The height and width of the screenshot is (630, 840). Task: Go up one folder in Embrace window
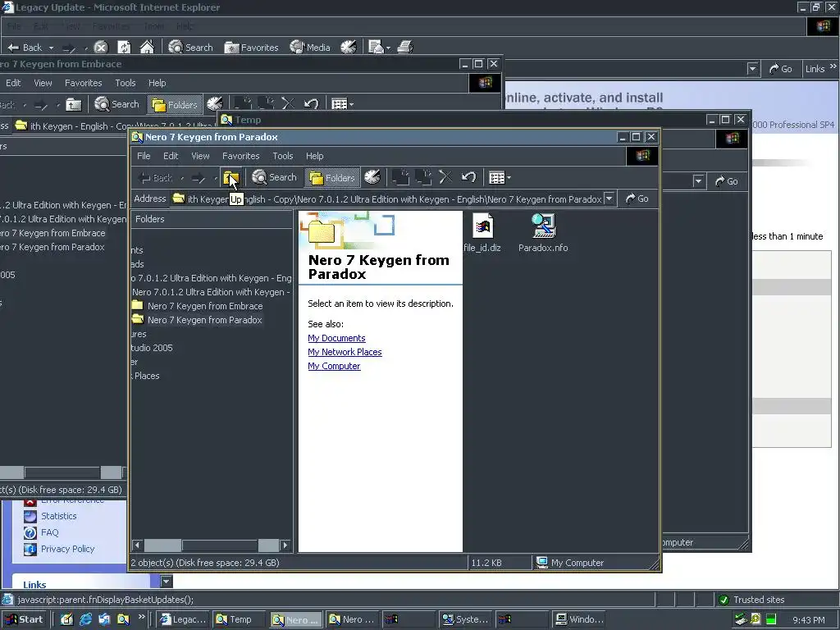pos(73,104)
